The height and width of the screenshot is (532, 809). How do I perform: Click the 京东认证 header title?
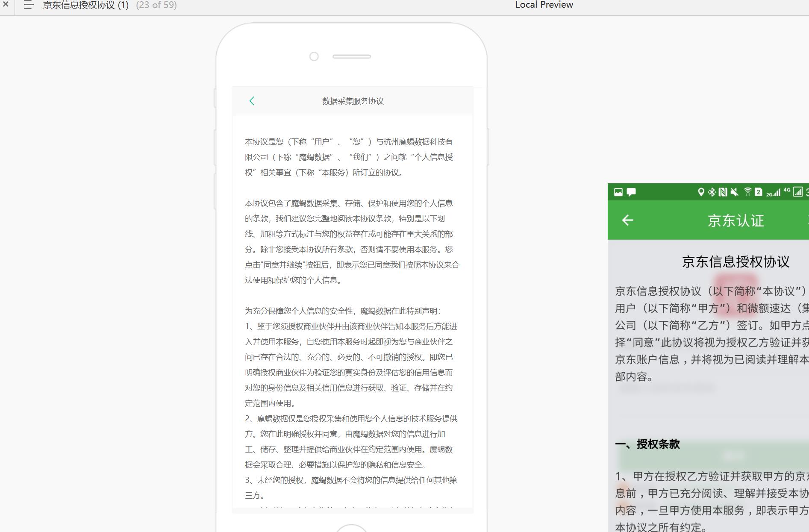click(x=735, y=220)
